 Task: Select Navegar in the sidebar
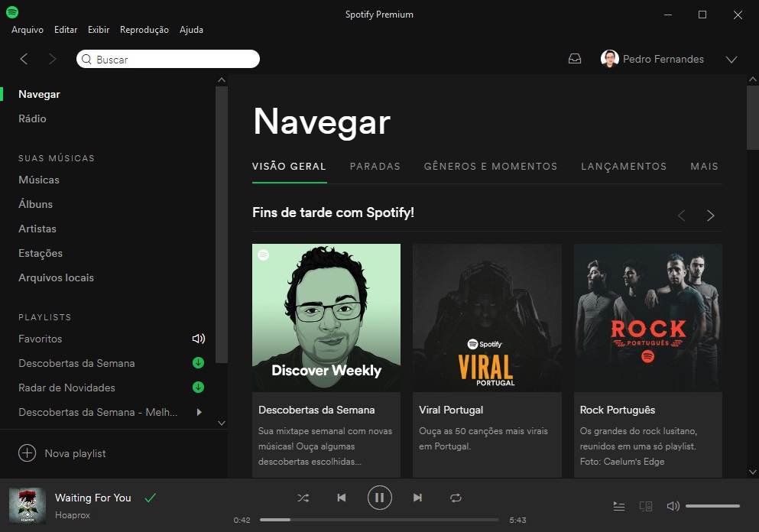(39, 94)
